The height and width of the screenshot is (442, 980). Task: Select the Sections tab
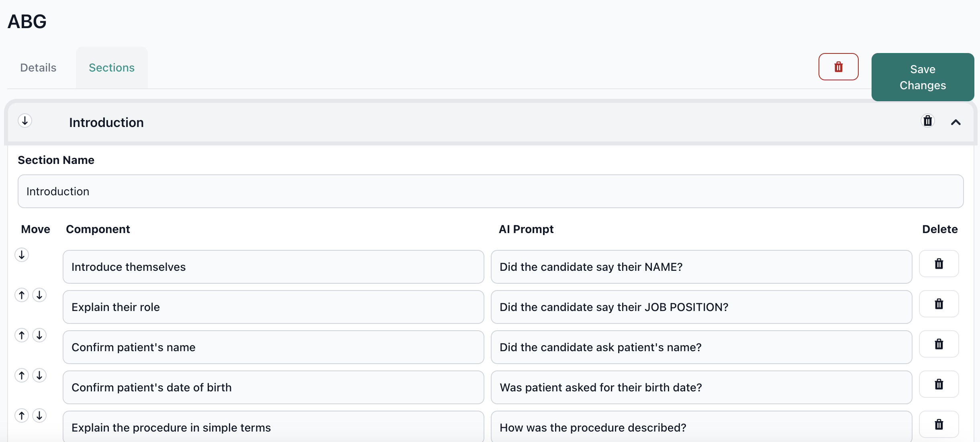[x=112, y=68]
